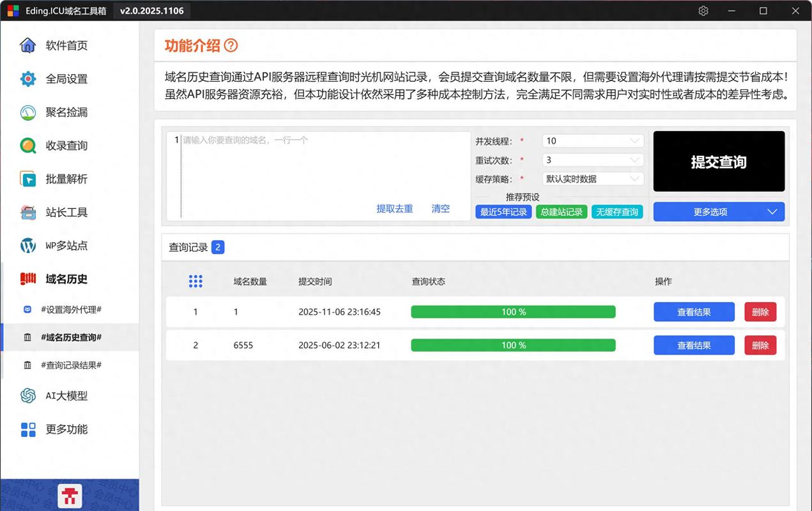This screenshot has width=812, height=511.
Task: Click the AI大模型 icon
Action: click(x=28, y=395)
